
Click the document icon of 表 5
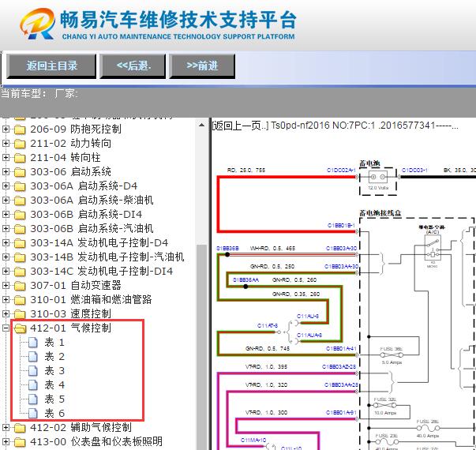pos(33,399)
